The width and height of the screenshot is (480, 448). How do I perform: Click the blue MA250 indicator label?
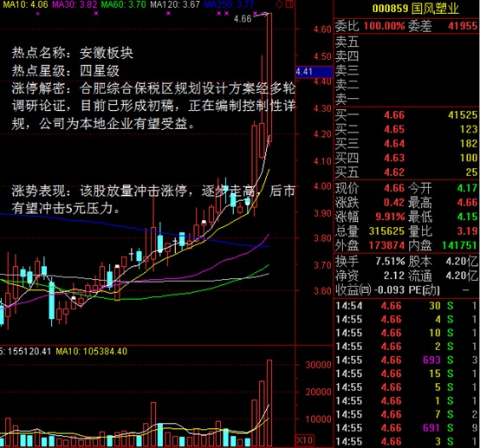tap(229, 4)
